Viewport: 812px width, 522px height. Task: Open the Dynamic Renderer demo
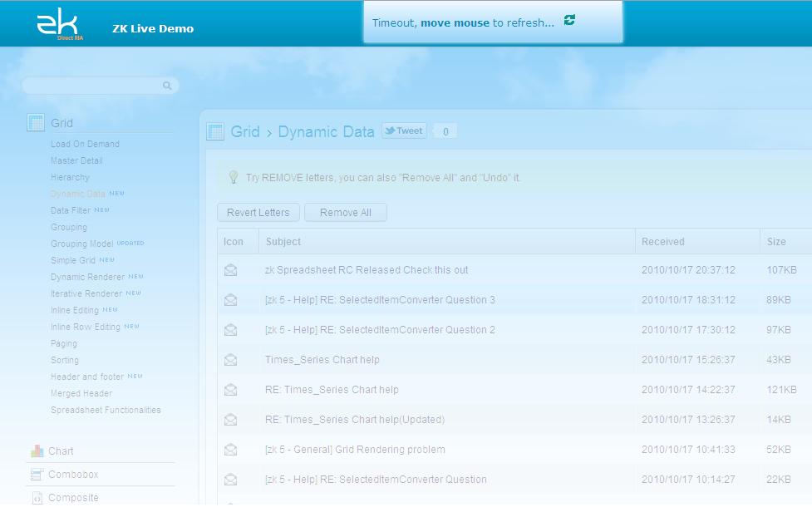coord(87,277)
